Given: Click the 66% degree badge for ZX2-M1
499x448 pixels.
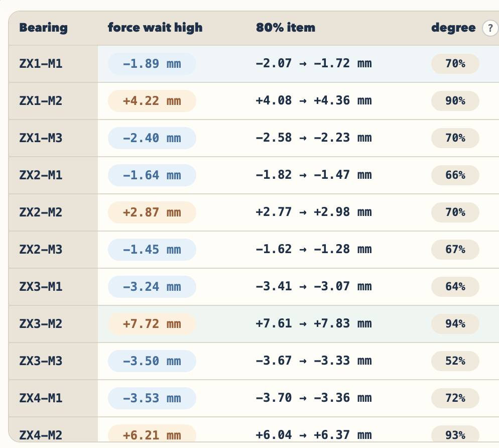Looking at the screenshot, I should 455,175.
